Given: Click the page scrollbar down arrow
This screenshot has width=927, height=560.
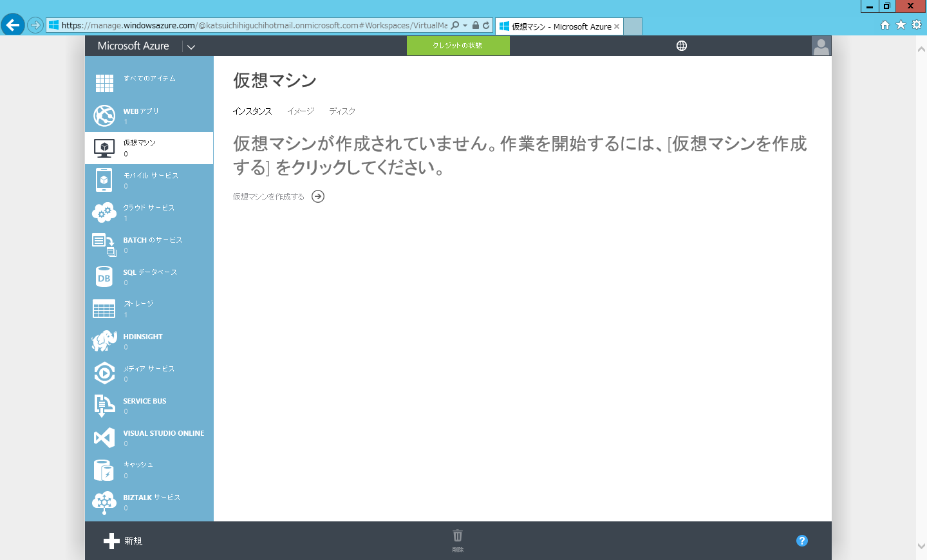Looking at the screenshot, I should (x=921, y=546).
